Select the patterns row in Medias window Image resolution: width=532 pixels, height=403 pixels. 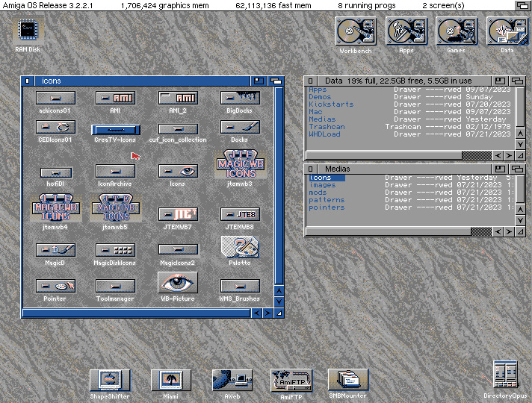(x=411, y=200)
